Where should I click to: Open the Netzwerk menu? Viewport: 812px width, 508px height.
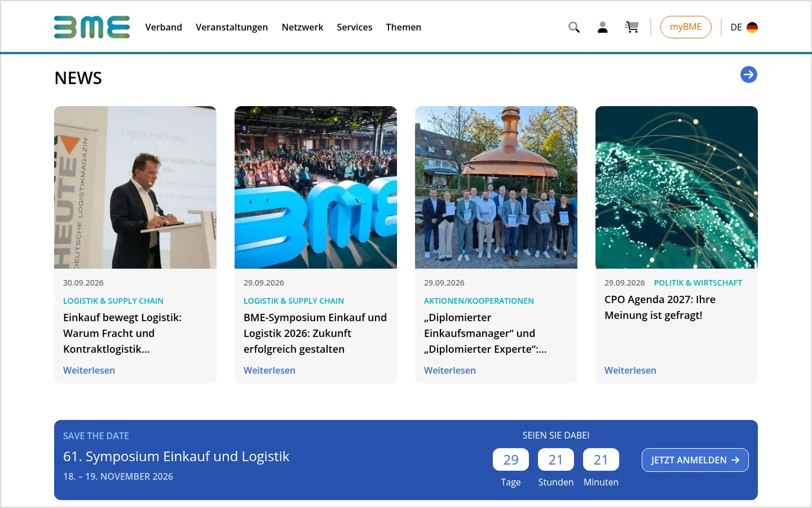click(302, 27)
